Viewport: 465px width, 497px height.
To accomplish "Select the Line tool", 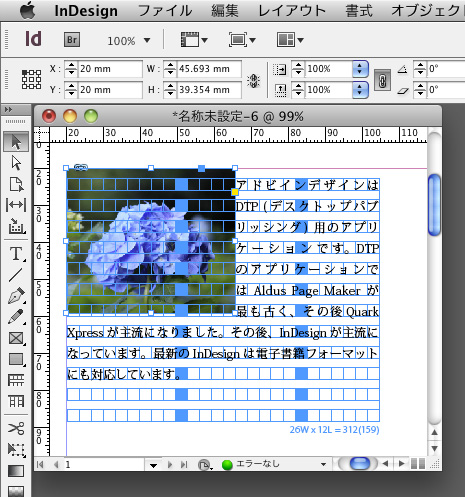I will [16, 275].
